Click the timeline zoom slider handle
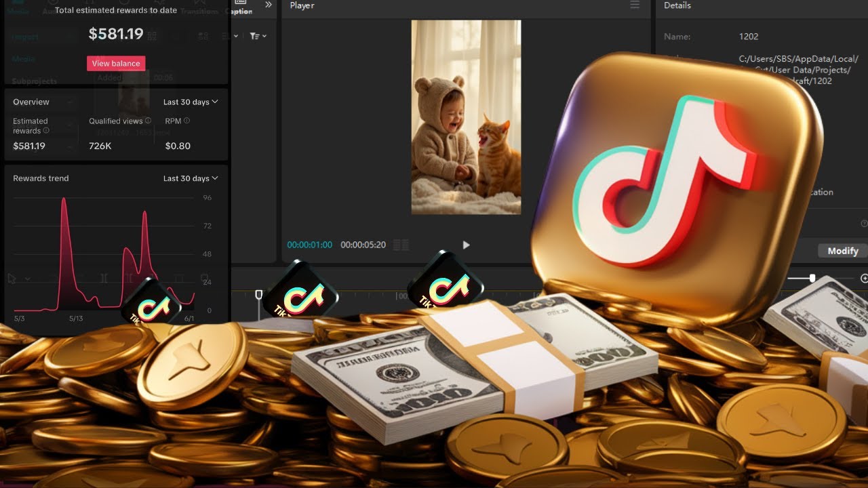Viewport: 868px width, 488px height. click(x=812, y=278)
